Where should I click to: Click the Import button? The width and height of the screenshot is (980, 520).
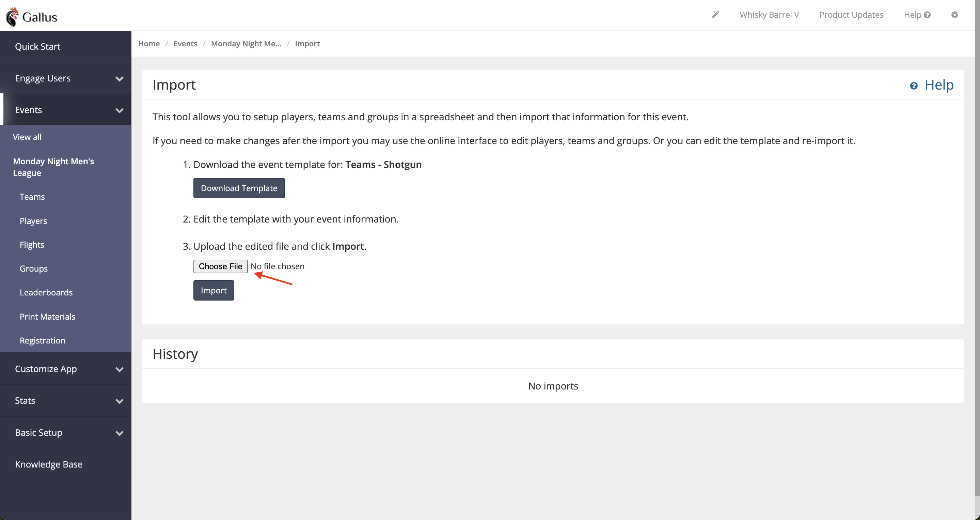pos(214,290)
